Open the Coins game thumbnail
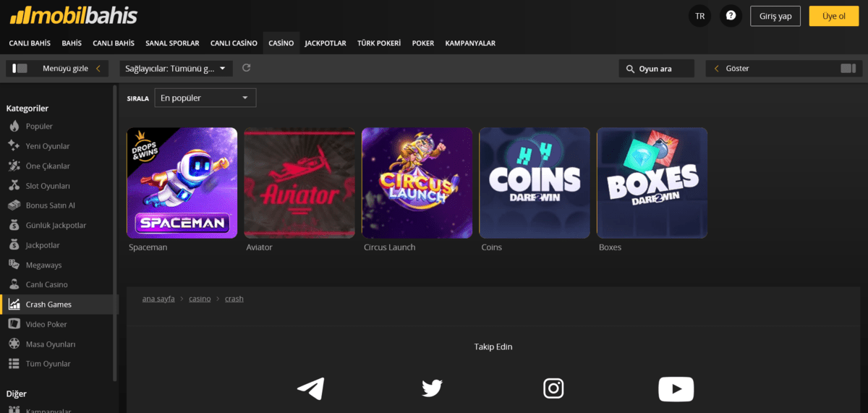The height and width of the screenshot is (413, 868). pos(535,183)
